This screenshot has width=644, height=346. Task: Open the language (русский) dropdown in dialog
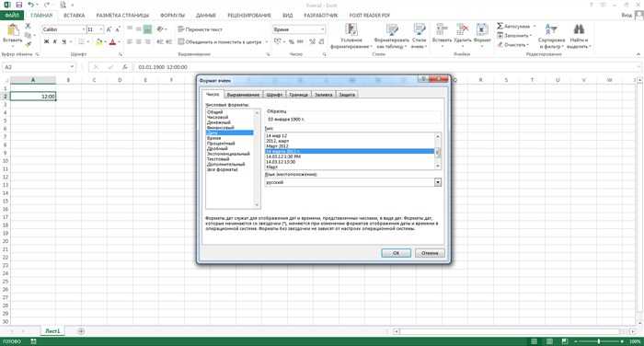click(438, 182)
